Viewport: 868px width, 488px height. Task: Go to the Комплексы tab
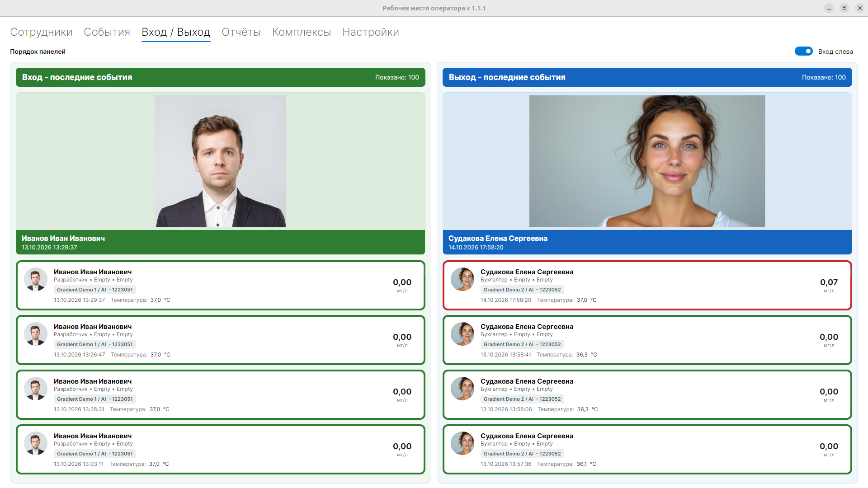[302, 32]
